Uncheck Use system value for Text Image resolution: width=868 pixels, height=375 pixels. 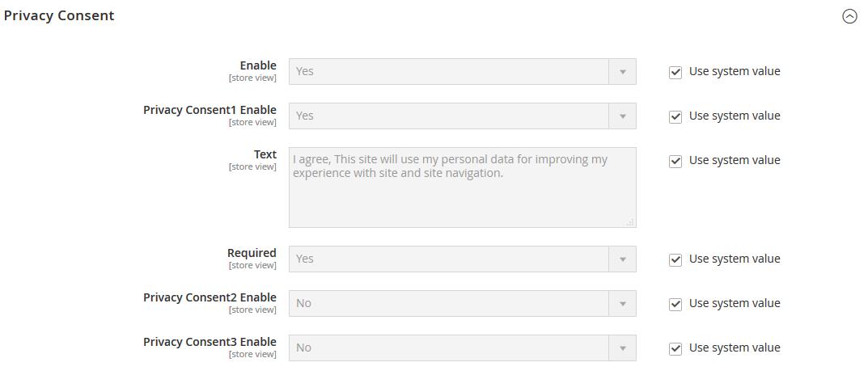[675, 161]
